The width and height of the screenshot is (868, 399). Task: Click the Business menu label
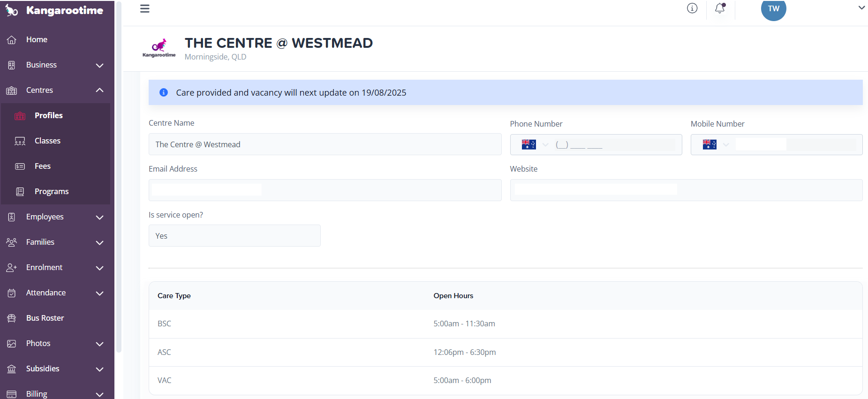[41, 65]
